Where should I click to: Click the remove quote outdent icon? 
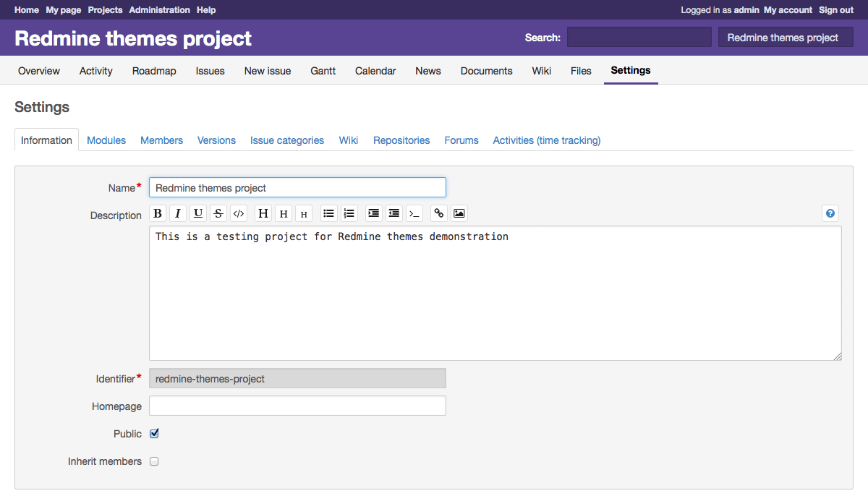[394, 213]
